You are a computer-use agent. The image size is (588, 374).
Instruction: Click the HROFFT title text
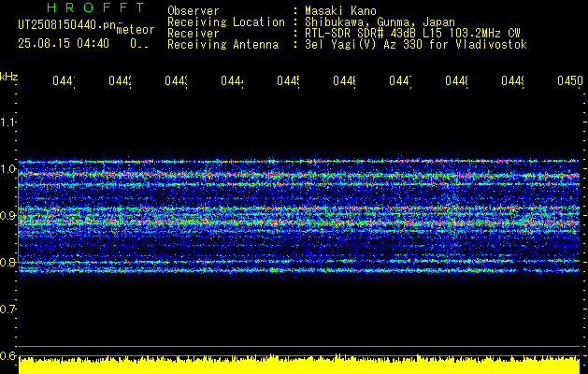click(95, 7)
